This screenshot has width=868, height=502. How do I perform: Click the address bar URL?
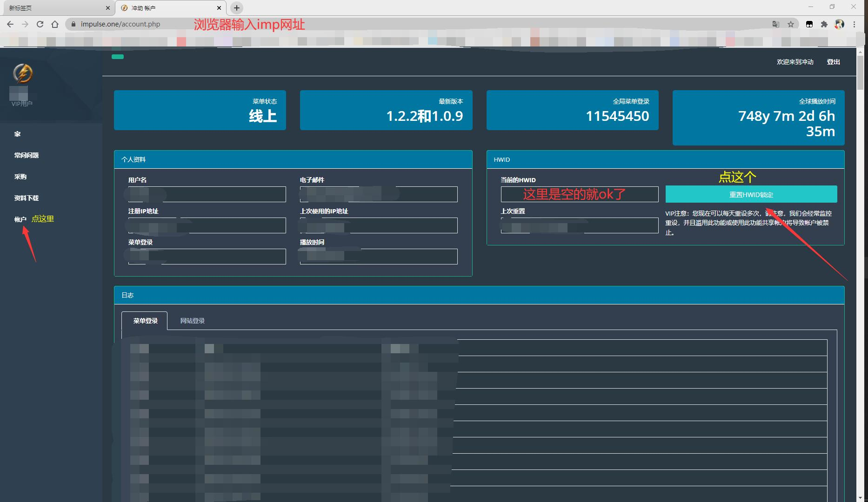[120, 24]
